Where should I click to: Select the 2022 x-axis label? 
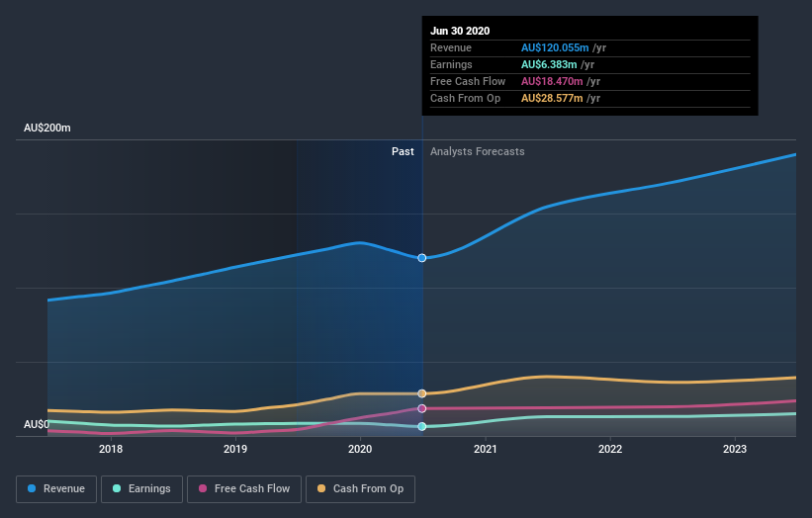pyautogui.click(x=610, y=449)
